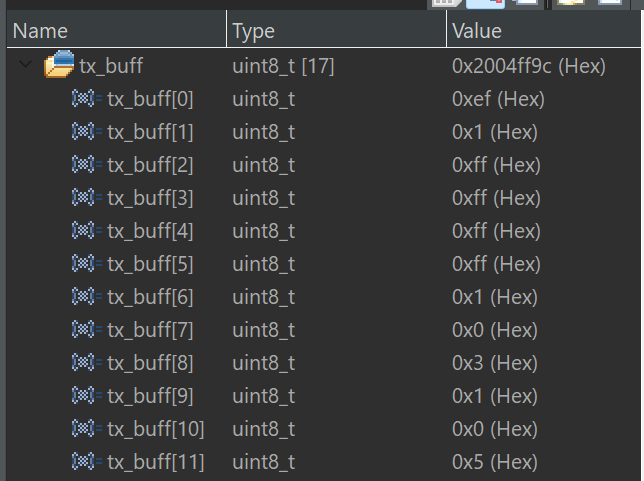The height and width of the screenshot is (481, 644).
Task: Click the uint8_t type of tx_buff[6]
Action: point(264,297)
